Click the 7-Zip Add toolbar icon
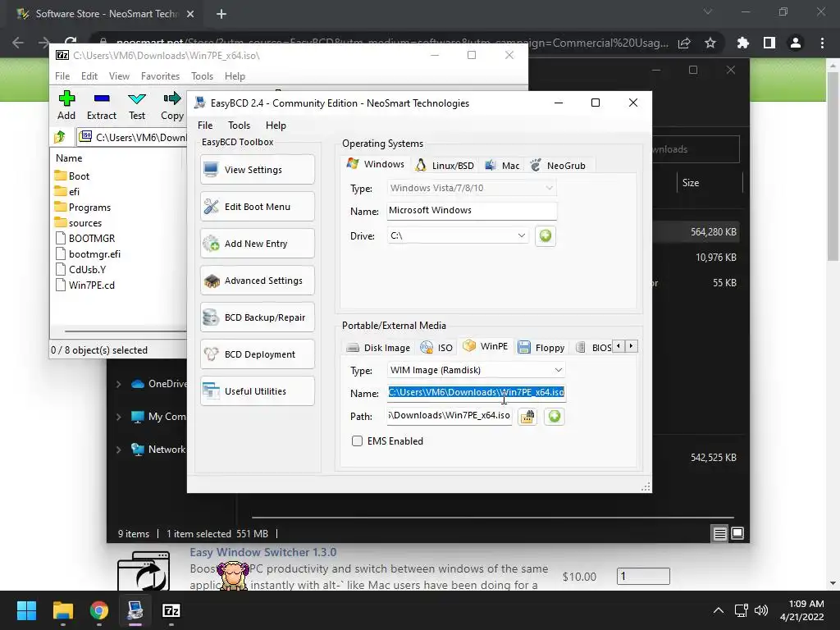This screenshot has width=840, height=630. [66, 106]
